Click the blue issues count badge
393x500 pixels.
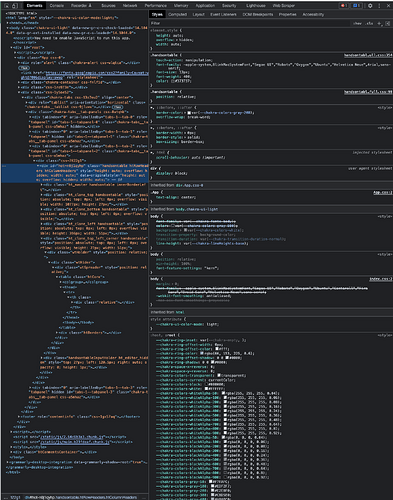pos(357,6)
